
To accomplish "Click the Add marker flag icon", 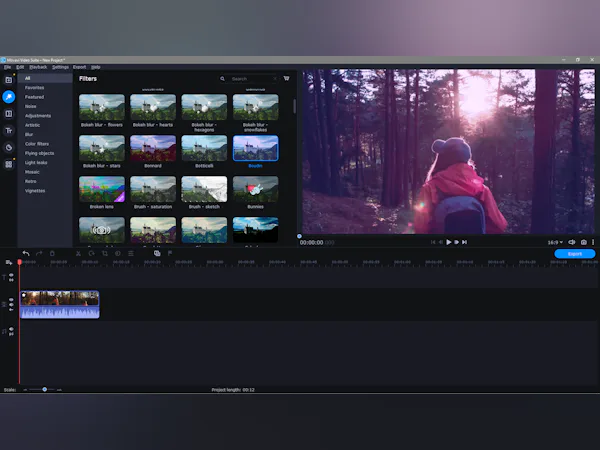I will (x=170, y=253).
